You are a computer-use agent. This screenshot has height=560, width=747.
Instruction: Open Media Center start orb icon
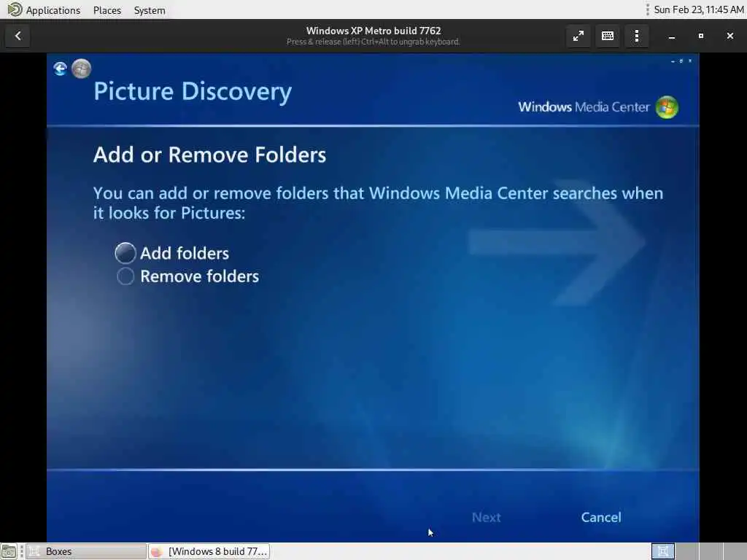(x=82, y=69)
